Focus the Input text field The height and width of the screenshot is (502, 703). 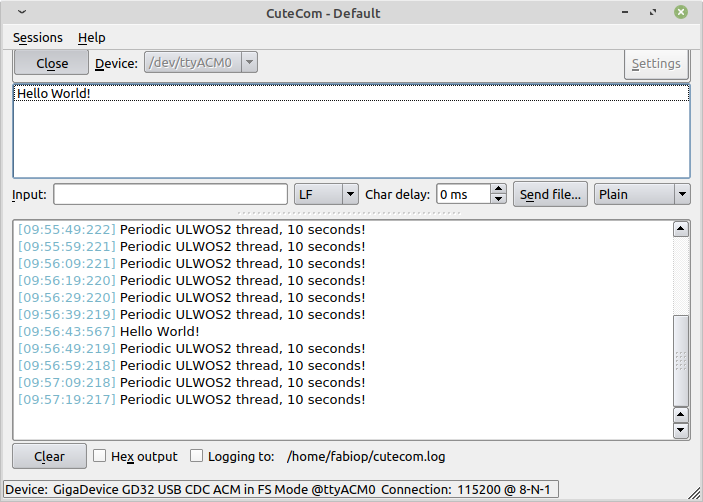pyautogui.click(x=170, y=194)
